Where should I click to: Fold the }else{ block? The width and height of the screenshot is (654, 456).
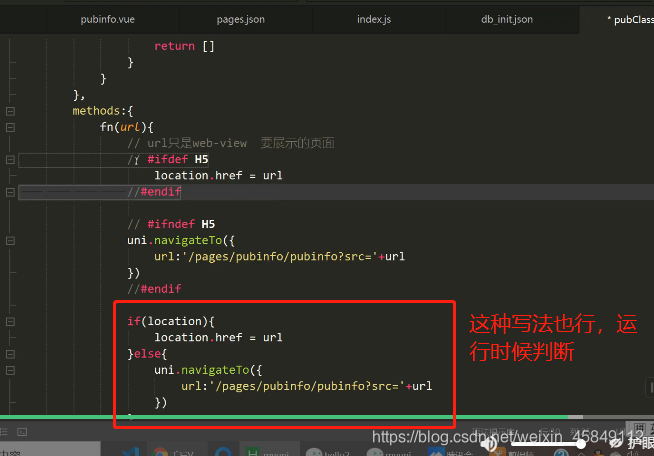pyautogui.click(x=10, y=354)
